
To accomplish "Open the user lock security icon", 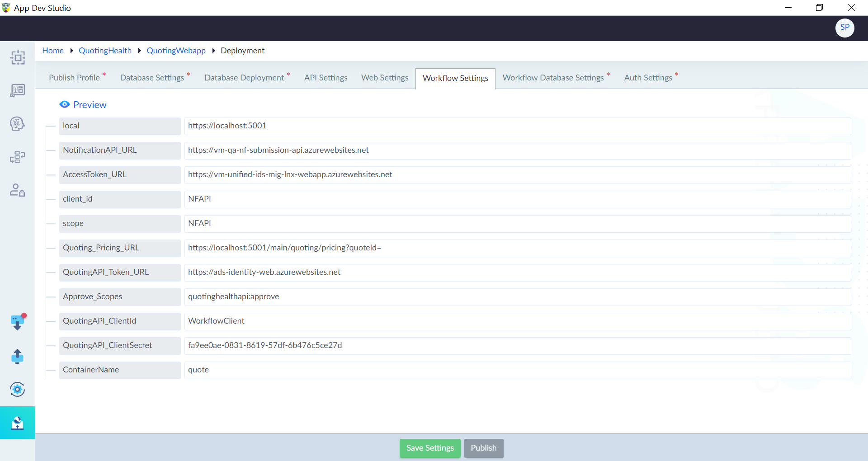I will (x=18, y=190).
